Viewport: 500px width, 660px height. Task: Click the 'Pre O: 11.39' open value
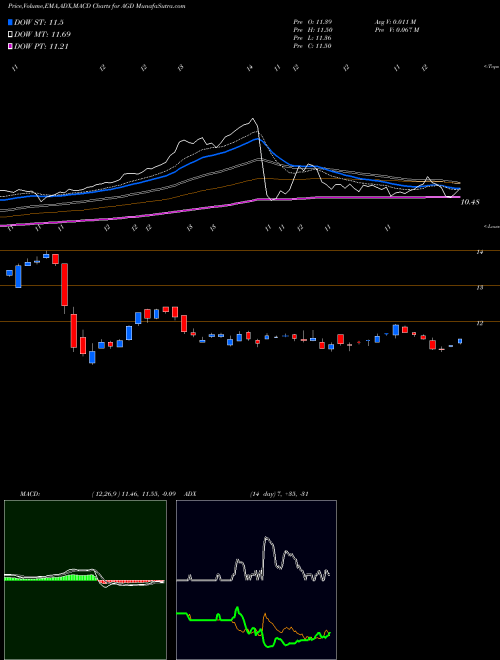click(313, 21)
